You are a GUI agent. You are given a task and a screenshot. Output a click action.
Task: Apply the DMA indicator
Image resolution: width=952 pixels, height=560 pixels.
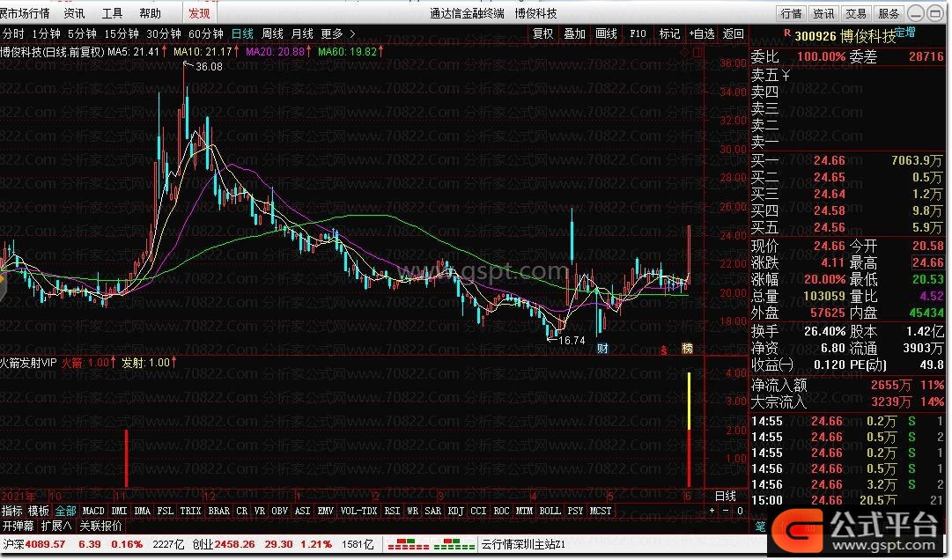click(142, 511)
